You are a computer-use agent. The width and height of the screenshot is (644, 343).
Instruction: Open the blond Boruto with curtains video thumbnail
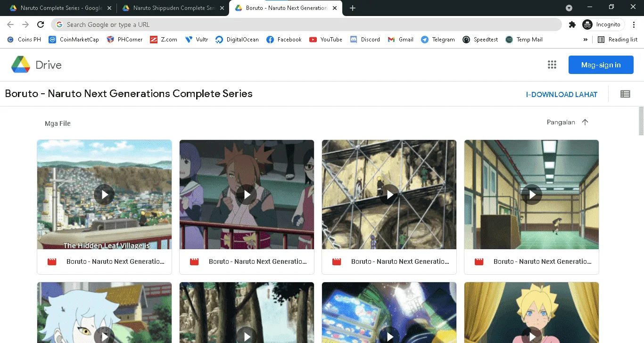pos(531,312)
